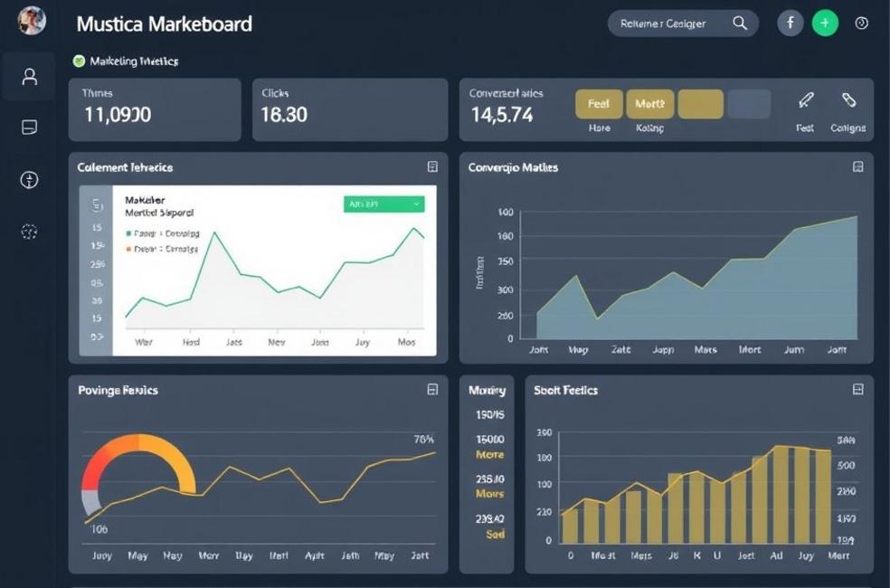This screenshot has width=890, height=588.
Task: Click the user profile icon in sidebar
Action: coord(30,77)
